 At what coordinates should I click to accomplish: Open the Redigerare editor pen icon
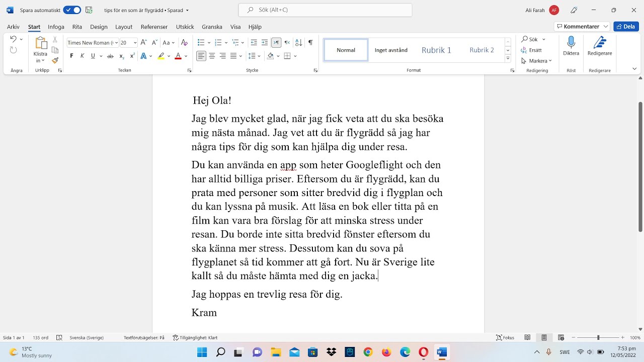(x=600, y=42)
